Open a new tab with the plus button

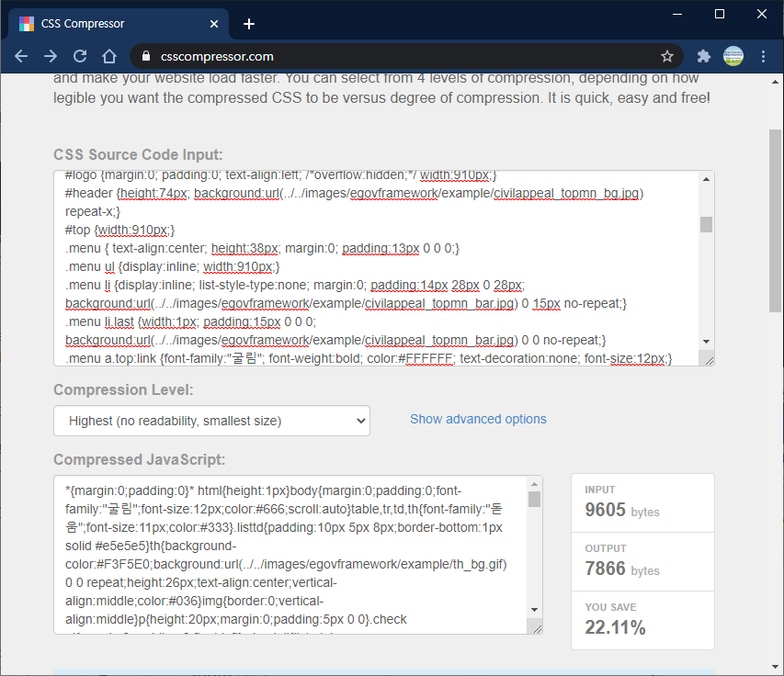tap(249, 24)
